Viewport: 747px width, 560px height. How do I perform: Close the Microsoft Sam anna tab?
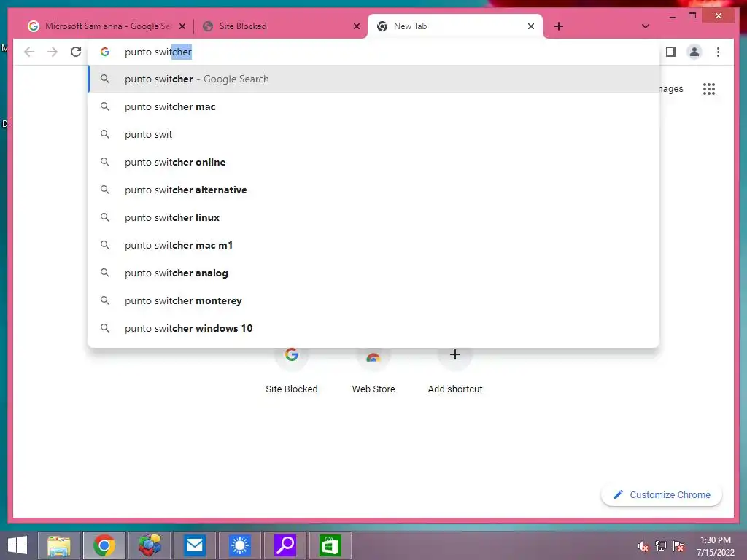[x=182, y=26]
